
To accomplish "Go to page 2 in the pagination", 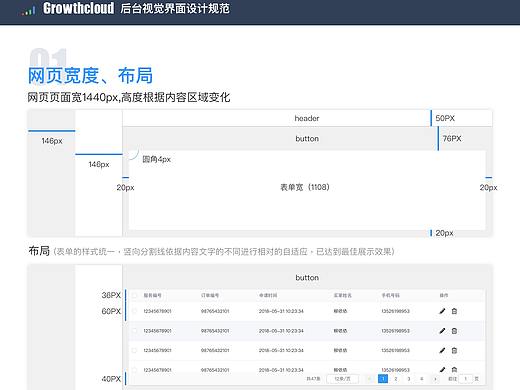I will tap(396, 379).
